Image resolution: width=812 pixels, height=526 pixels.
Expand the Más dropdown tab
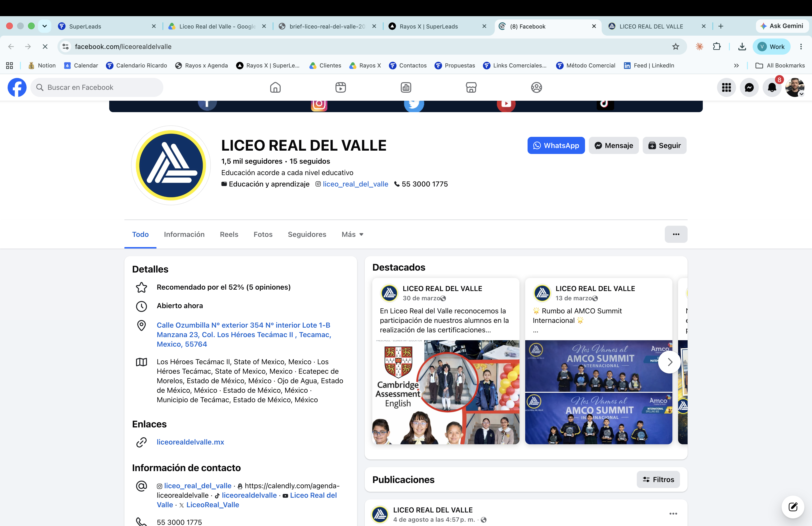click(352, 234)
